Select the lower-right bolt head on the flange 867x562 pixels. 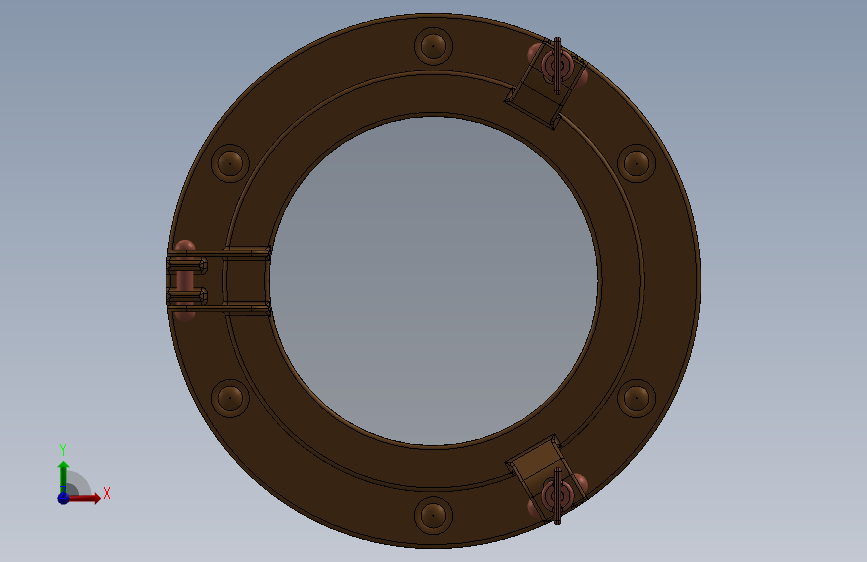[636, 398]
